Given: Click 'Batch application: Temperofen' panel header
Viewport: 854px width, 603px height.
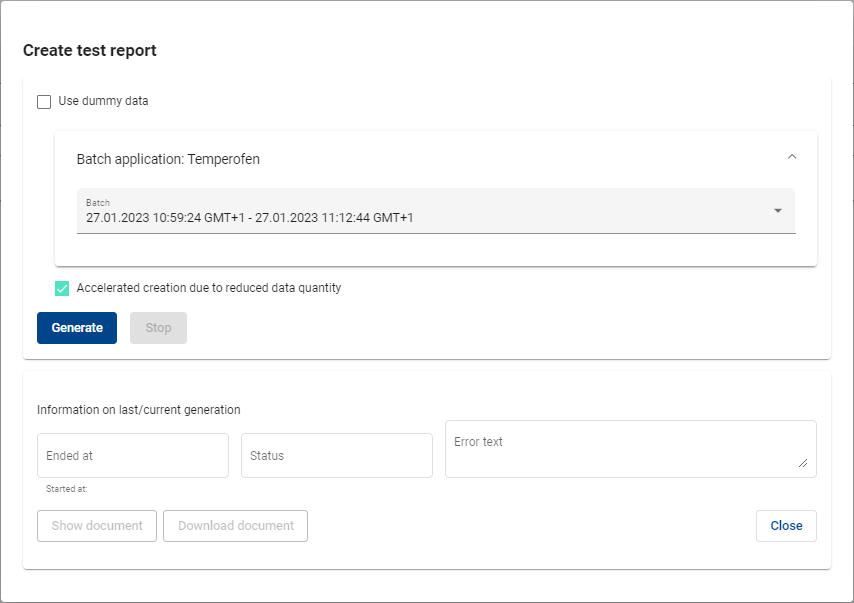Looking at the screenshot, I should coord(168,159).
